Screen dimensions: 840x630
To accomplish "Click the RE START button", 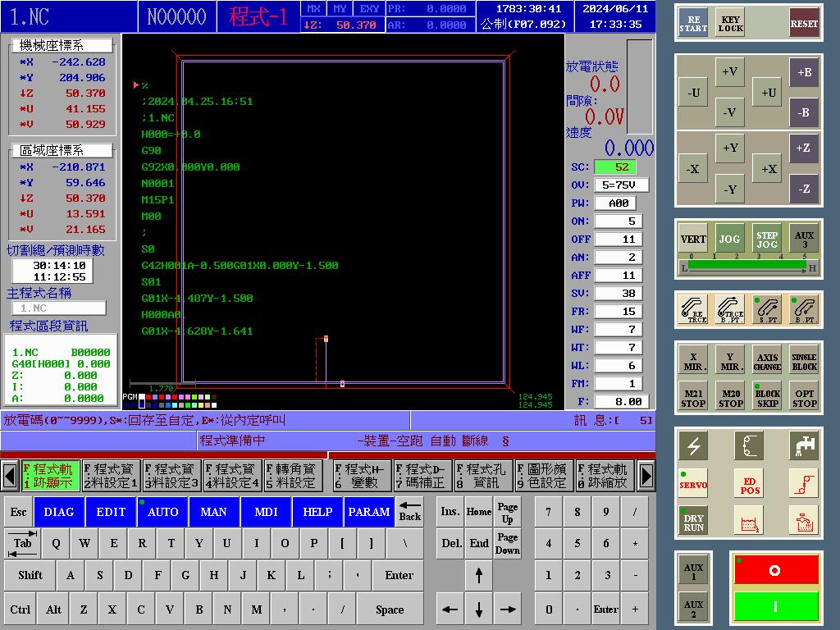I will (x=693, y=23).
